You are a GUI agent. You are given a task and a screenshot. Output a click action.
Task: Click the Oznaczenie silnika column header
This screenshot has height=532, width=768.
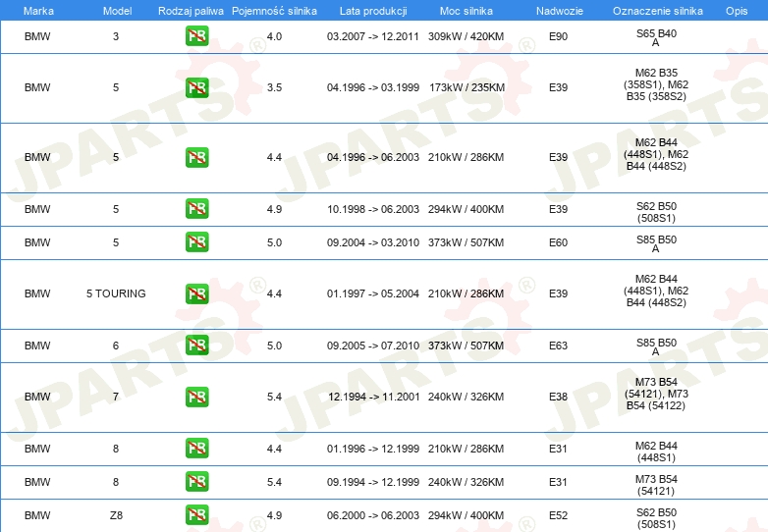[657, 11]
